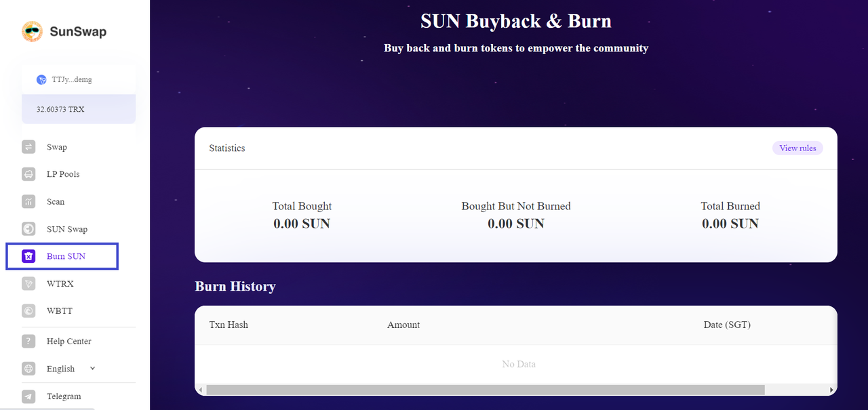Click the WBTT icon
The width and height of the screenshot is (868, 410).
pyautogui.click(x=28, y=310)
